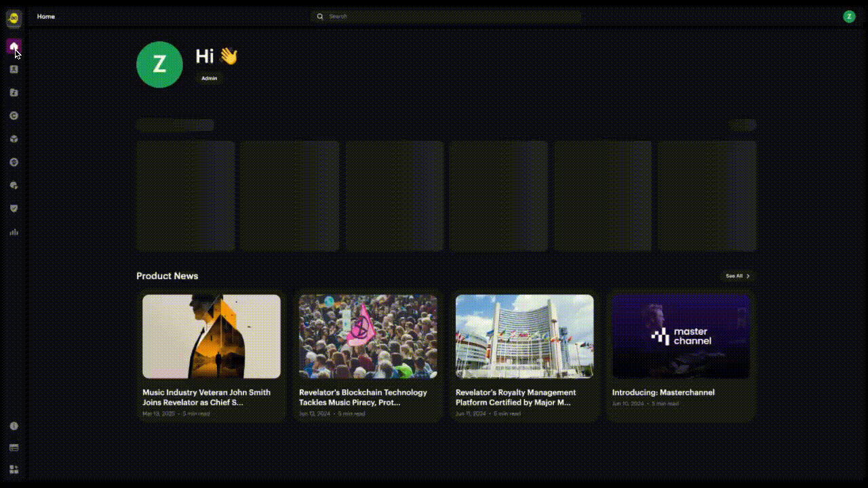Image resolution: width=868 pixels, height=488 pixels.
Task: Click the large green Z profile avatar
Action: click(159, 64)
